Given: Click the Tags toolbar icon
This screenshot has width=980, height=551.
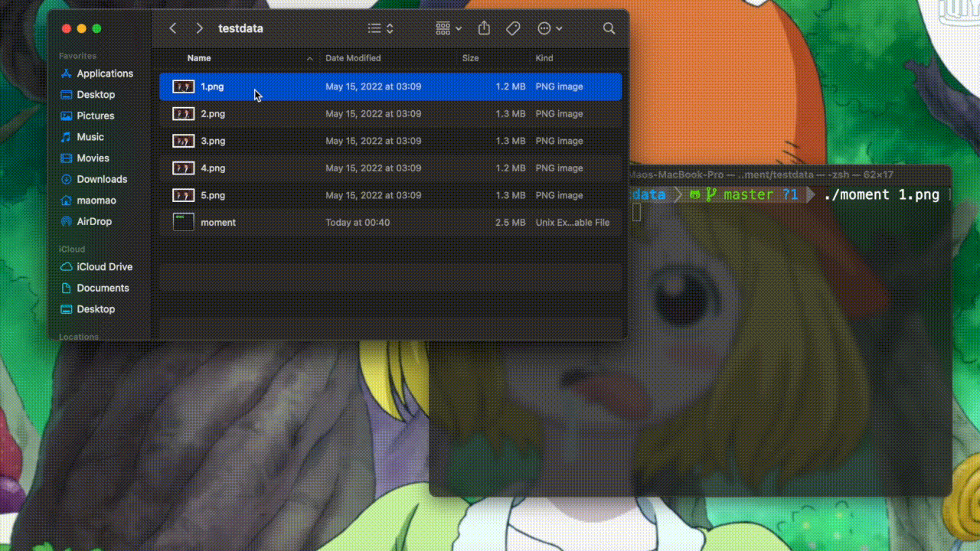Looking at the screenshot, I should (x=513, y=28).
